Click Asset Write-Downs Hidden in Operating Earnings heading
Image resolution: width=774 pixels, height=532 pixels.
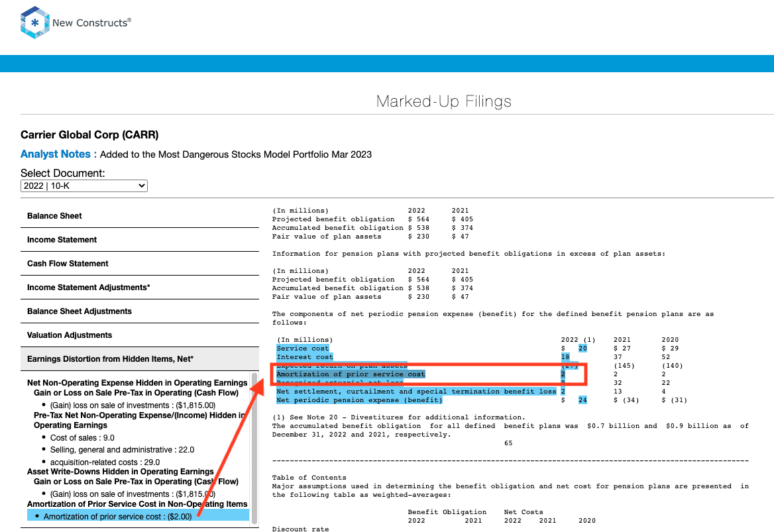coord(121,471)
